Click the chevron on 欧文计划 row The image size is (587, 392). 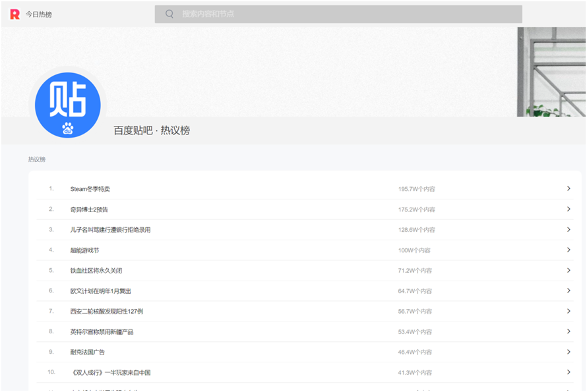point(569,291)
